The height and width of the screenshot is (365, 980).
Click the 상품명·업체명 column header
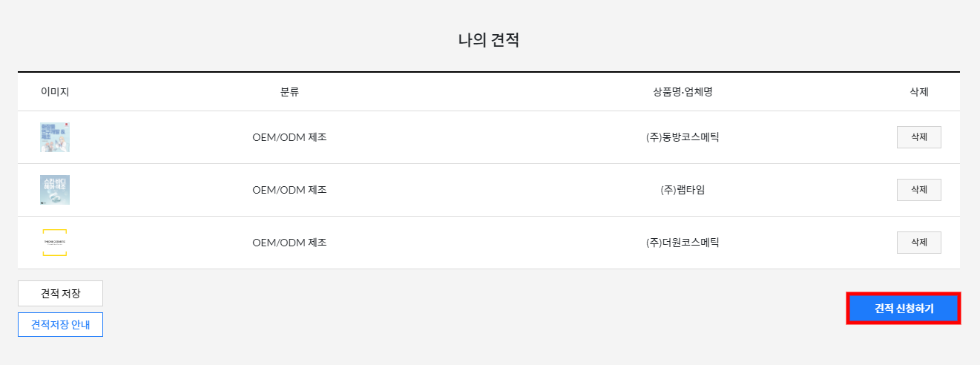[683, 92]
